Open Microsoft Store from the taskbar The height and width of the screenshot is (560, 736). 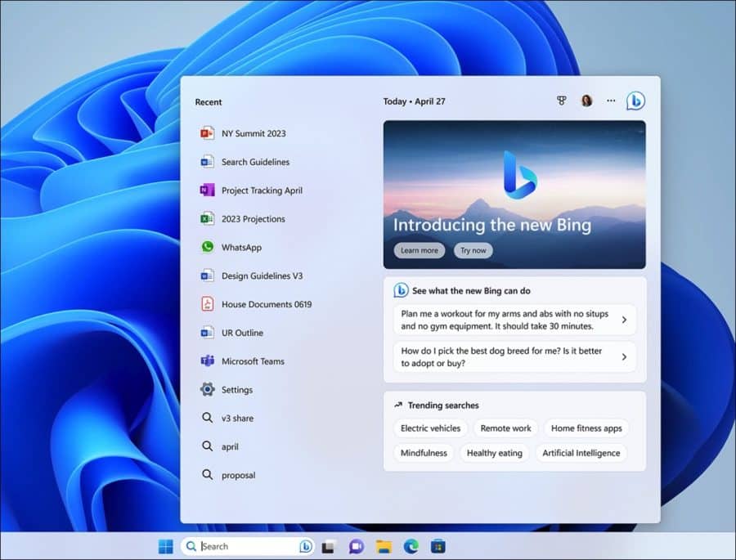tap(438, 546)
